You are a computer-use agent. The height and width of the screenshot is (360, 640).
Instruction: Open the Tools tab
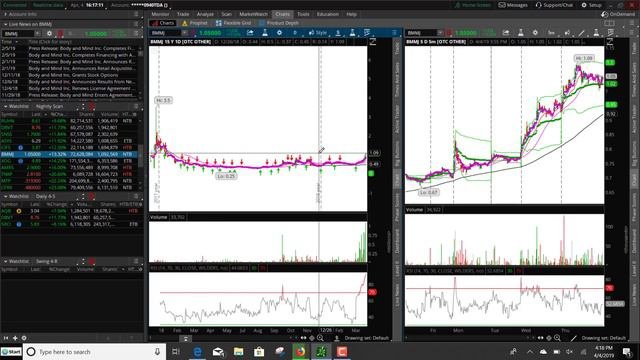click(303, 14)
